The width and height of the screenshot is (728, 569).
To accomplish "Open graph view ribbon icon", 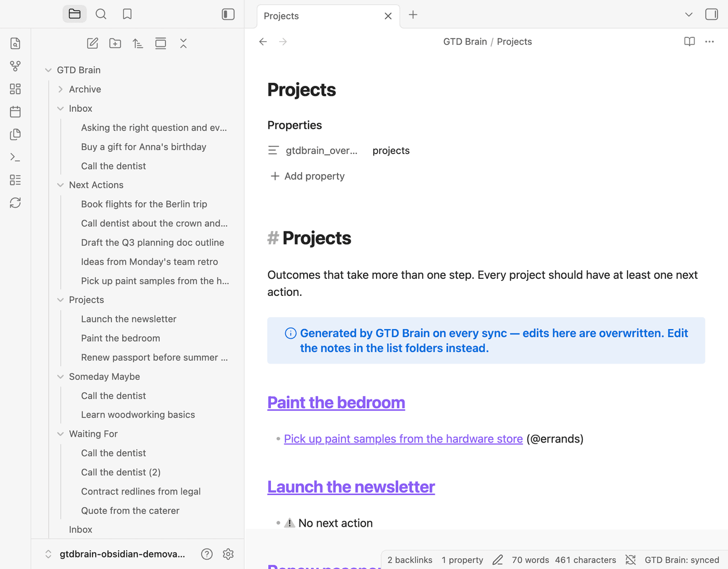I will click(16, 66).
